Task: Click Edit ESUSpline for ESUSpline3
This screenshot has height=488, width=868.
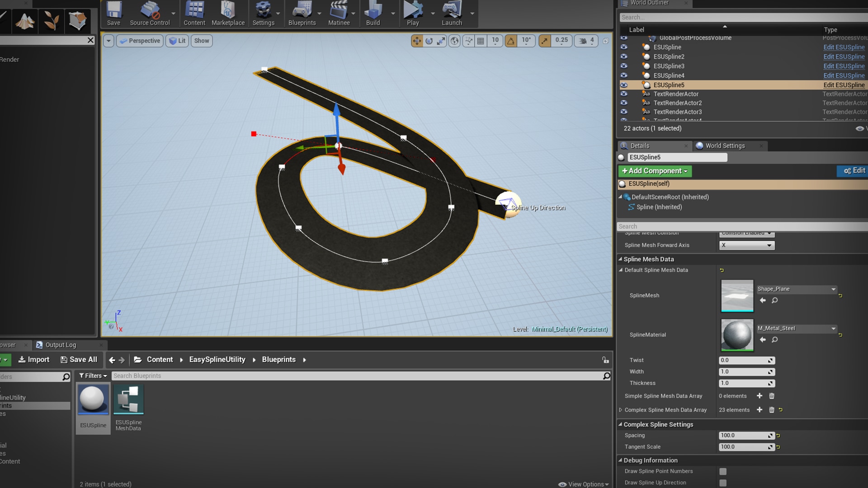Action: [x=844, y=66]
